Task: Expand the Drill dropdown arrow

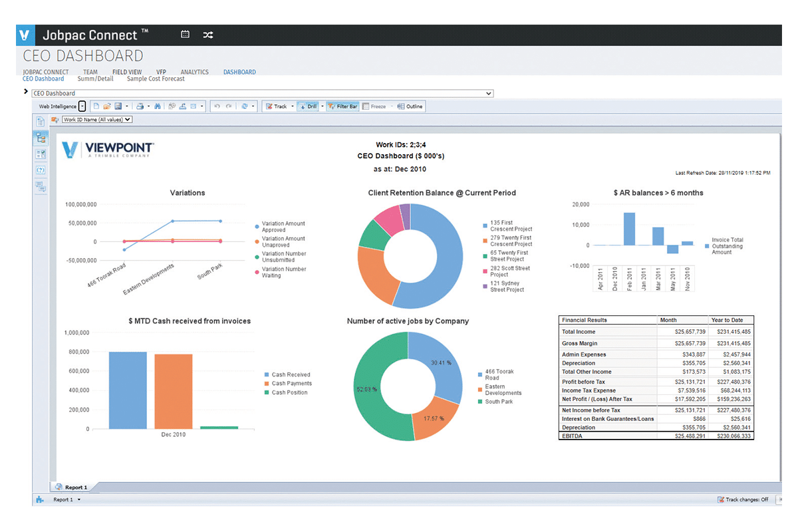Action: pyautogui.click(x=323, y=106)
